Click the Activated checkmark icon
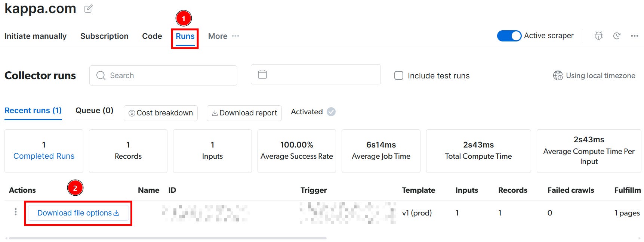This screenshot has height=242, width=644. click(331, 112)
